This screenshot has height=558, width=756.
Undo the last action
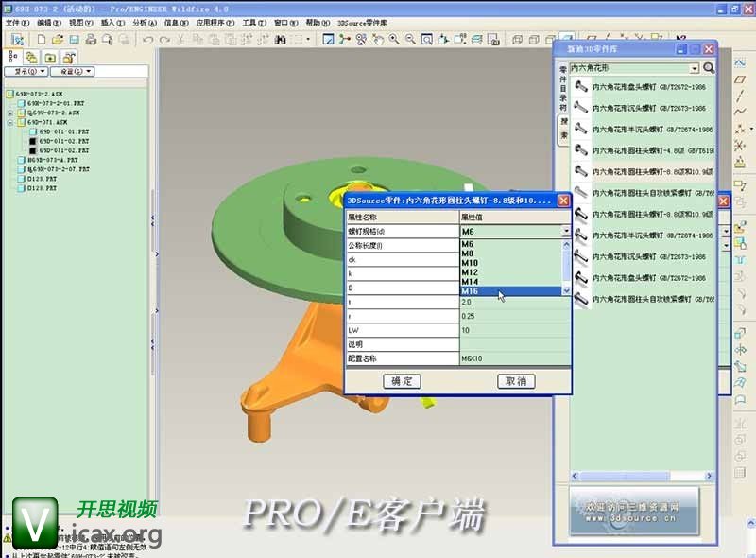coord(148,40)
